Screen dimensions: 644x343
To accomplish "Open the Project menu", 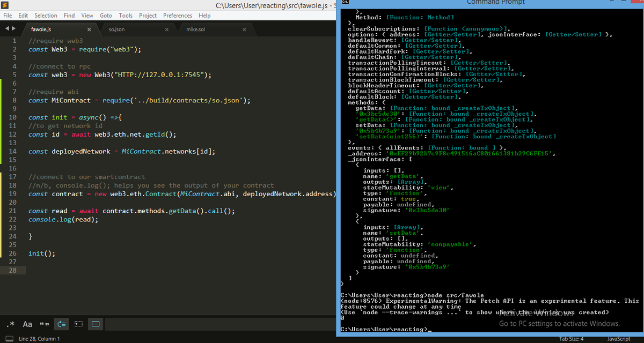I will 148,16.
